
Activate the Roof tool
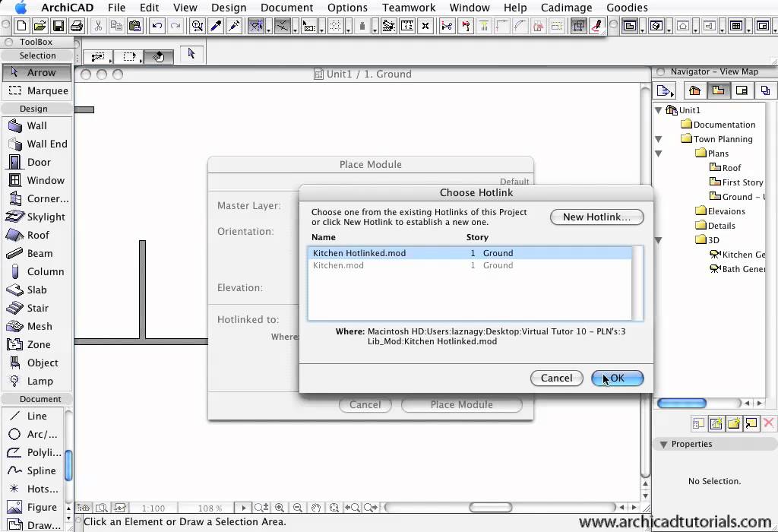[36, 236]
